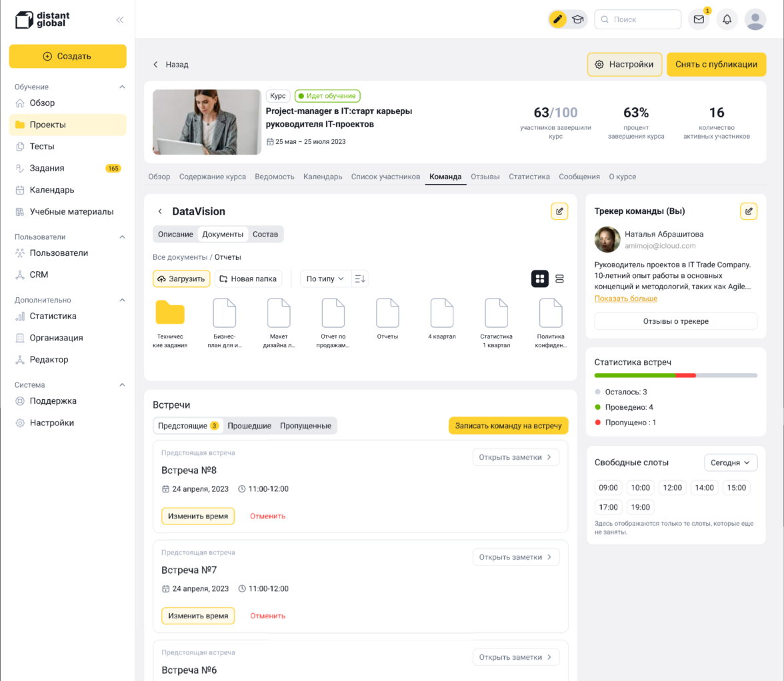The height and width of the screenshot is (681, 784).
Task: Click the meeting statistics progress bar
Action: (675, 375)
